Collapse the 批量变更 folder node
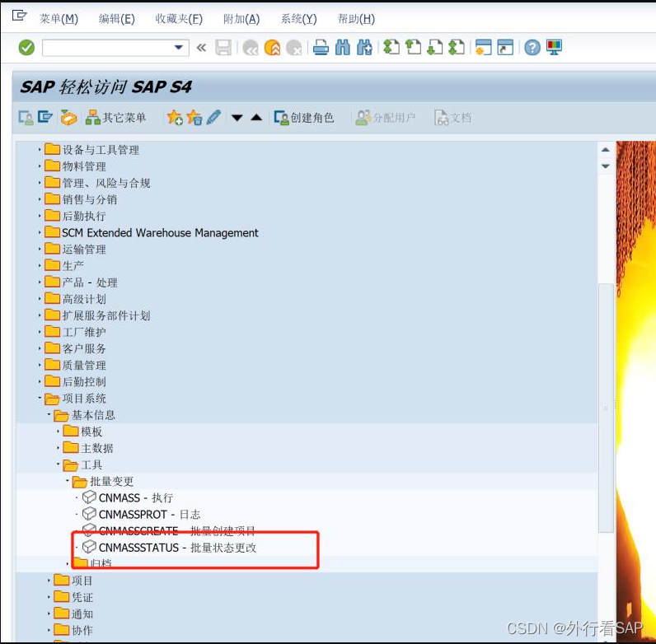The image size is (656, 644). (x=68, y=480)
